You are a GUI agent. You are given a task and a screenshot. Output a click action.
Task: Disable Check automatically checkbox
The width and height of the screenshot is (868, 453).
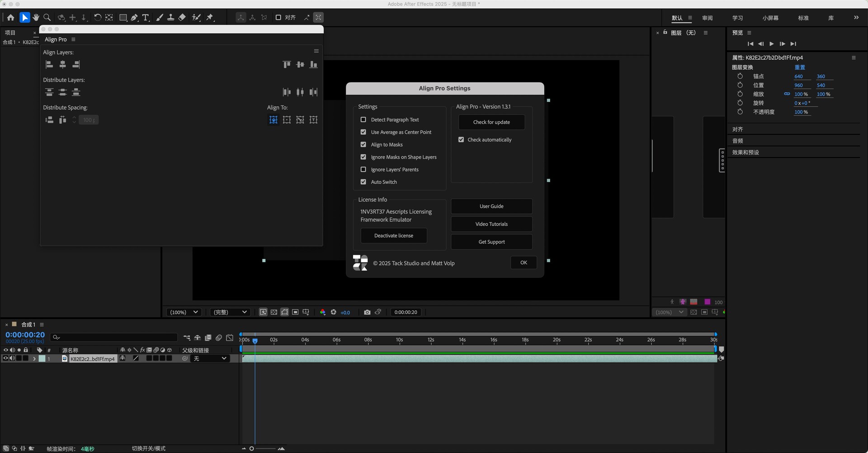[461, 140]
